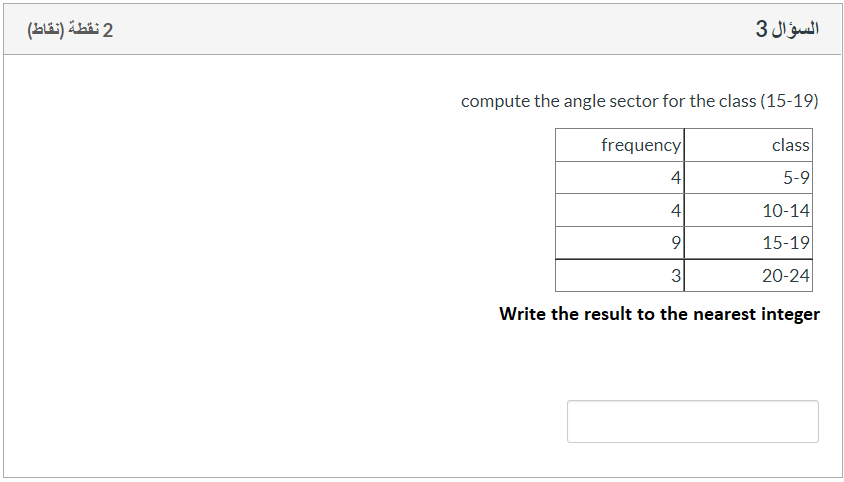Click frequency value 4 in 10-14 row

620,210
